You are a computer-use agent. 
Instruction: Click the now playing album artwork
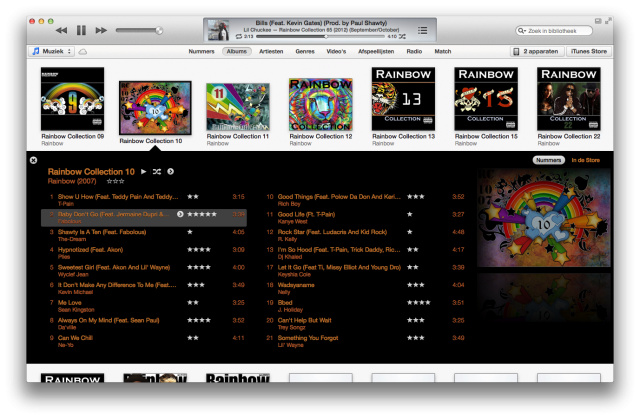(218, 30)
